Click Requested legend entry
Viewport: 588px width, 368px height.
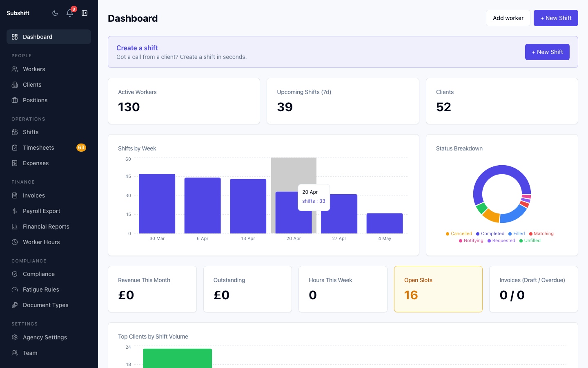click(x=501, y=241)
